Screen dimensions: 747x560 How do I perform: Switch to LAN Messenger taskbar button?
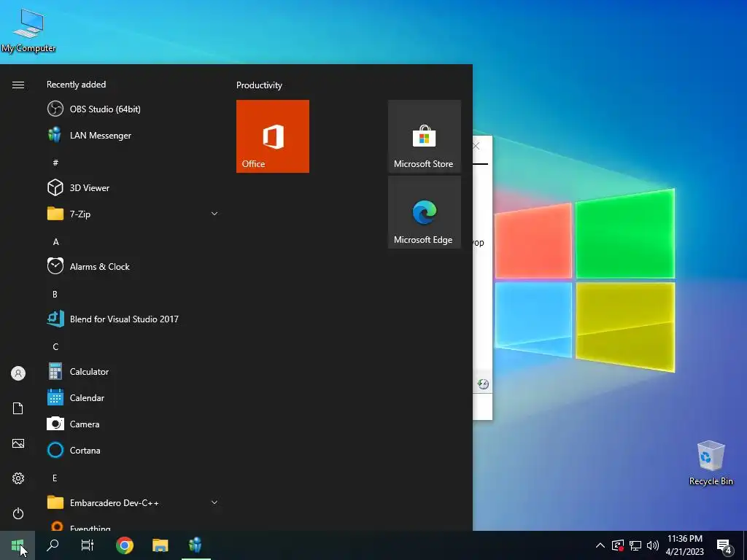pos(195,545)
